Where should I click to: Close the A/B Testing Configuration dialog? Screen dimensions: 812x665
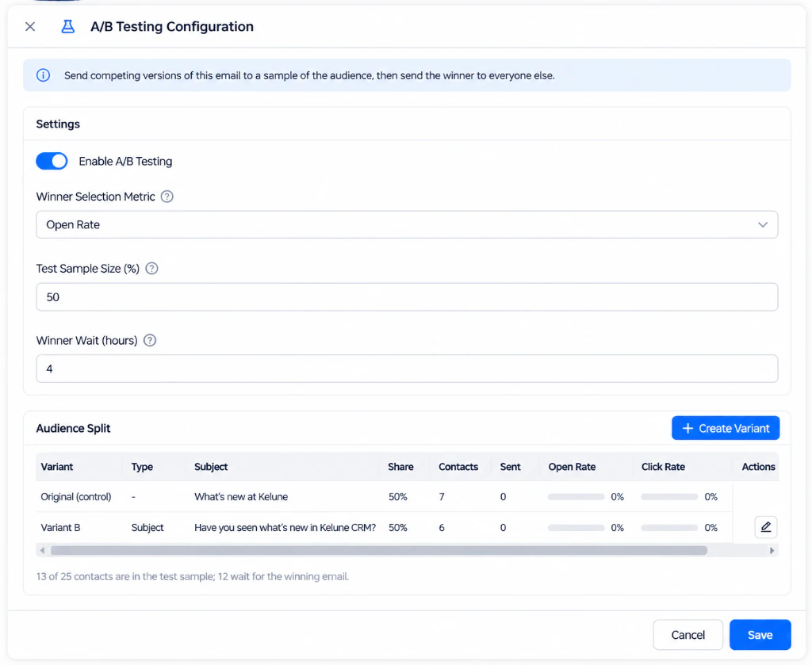[x=30, y=26]
